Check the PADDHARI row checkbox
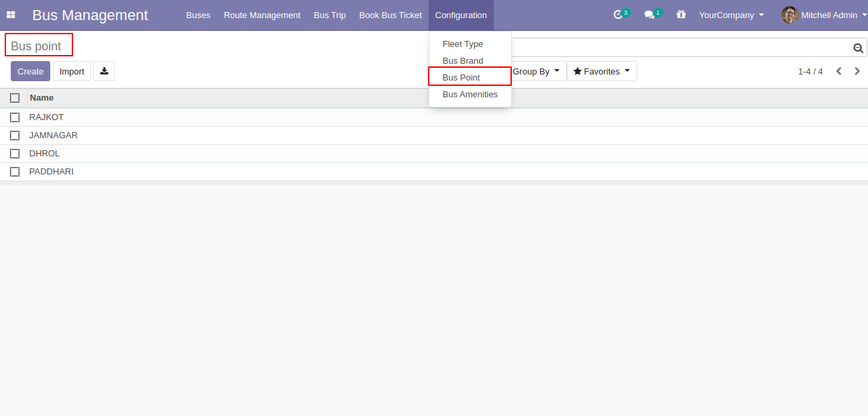 (15, 172)
